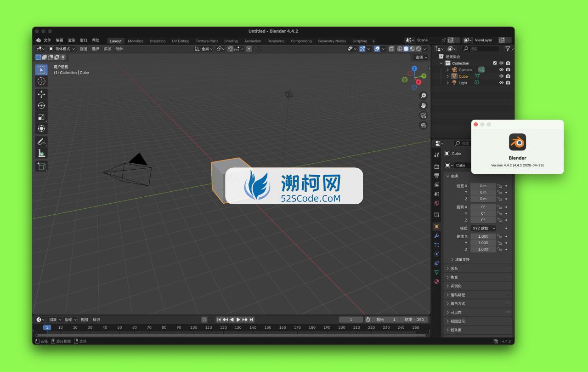Click the 缩放 X value field
This screenshot has width=588, height=372.
(483, 236)
